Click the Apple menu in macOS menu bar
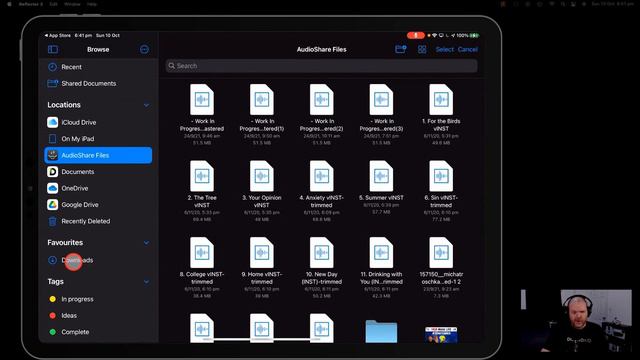 9,4
